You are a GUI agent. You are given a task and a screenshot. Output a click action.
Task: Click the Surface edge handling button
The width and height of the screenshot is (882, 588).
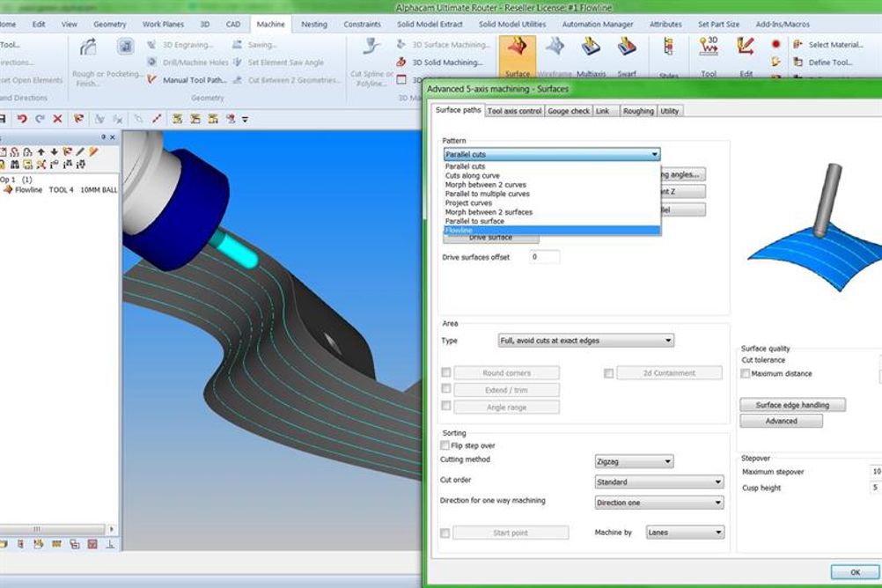tap(792, 405)
